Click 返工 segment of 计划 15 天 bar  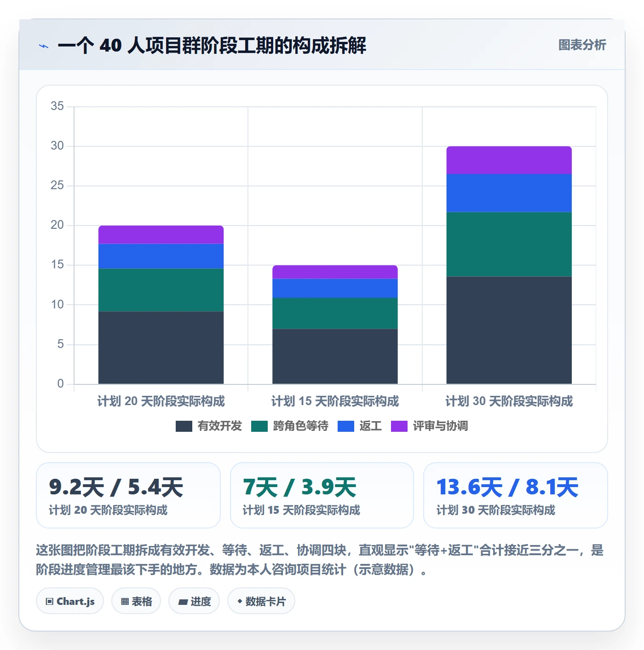pos(335,288)
